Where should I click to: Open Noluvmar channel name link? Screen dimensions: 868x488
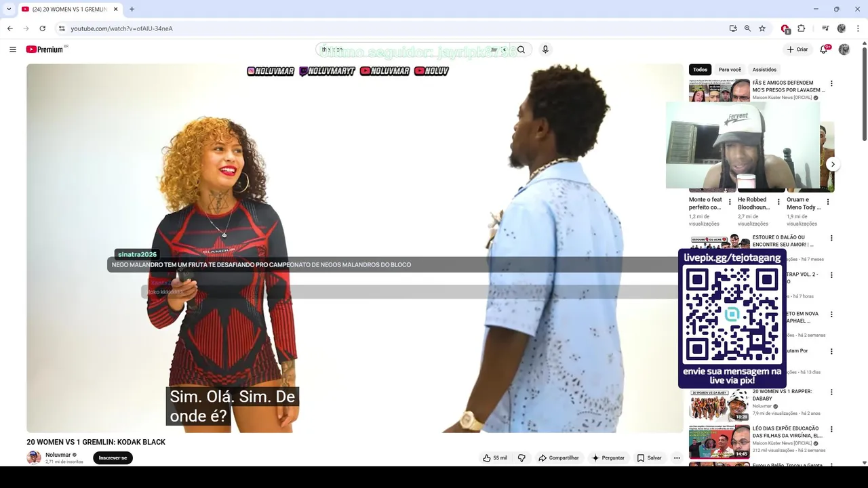click(58, 455)
